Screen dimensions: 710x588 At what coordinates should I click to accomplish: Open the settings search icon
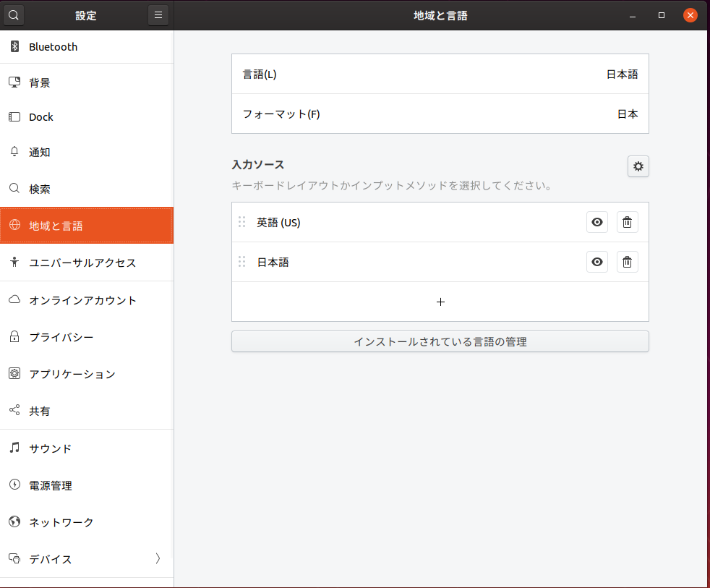coord(14,15)
